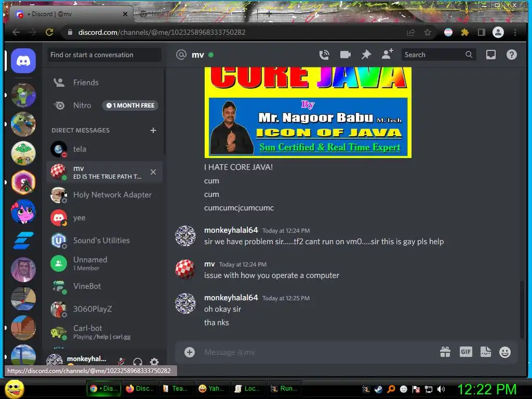Open Sound's Utilities conversation

tap(104, 241)
